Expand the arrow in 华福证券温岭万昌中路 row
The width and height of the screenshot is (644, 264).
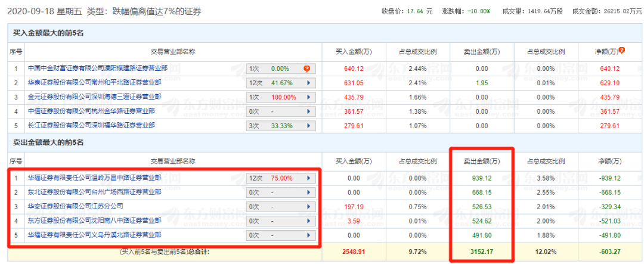click(308, 178)
